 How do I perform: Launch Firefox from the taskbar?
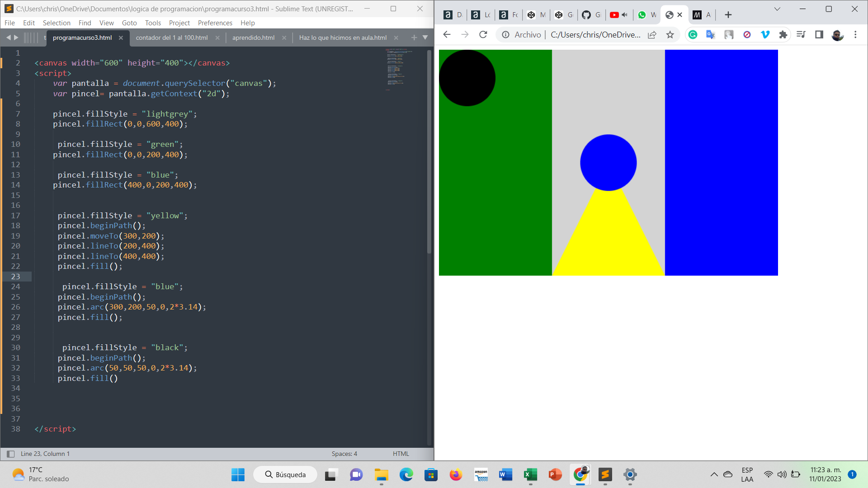pyautogui.click(x=456, y=474)
